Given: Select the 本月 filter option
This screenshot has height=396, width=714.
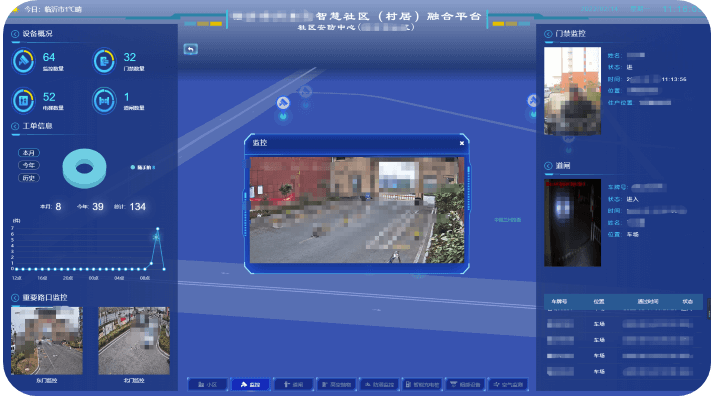Looking at the screenshot, I should [x=29, y=153].
